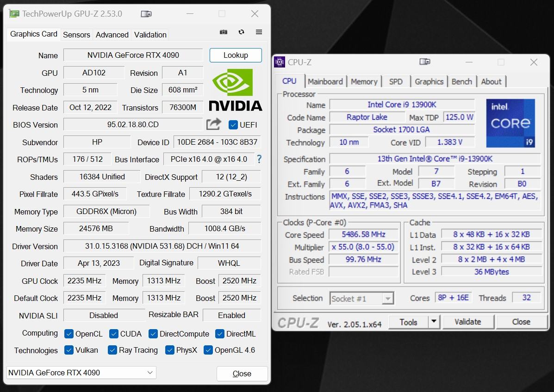
Task: Click the Lookup button in GPU-Z
Action: (236, 55)
